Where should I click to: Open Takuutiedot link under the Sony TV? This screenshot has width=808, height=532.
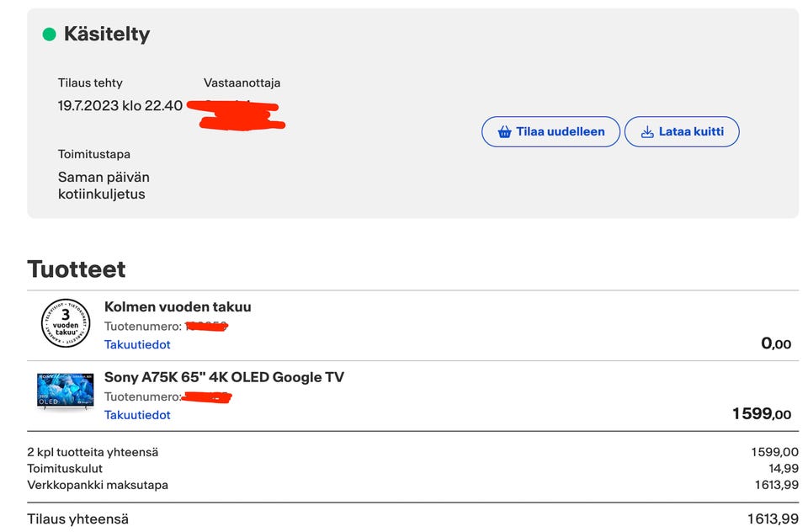(x=137, y=415)
